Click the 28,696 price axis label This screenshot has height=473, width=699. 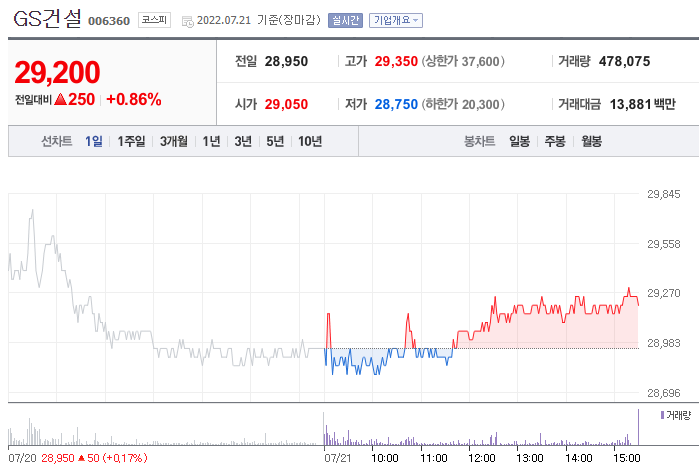pos(664,393)
